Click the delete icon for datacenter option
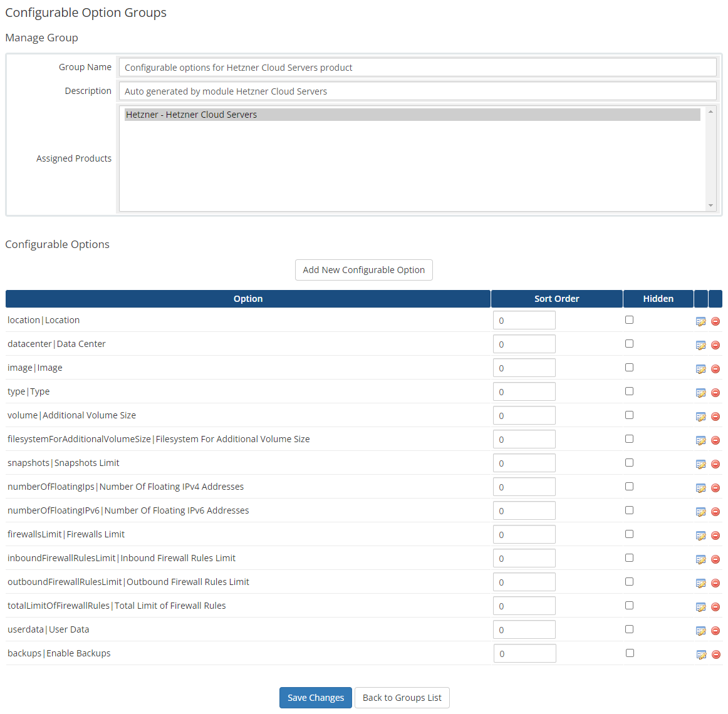Viewport: 728px width, 714px height. point(715,344)
